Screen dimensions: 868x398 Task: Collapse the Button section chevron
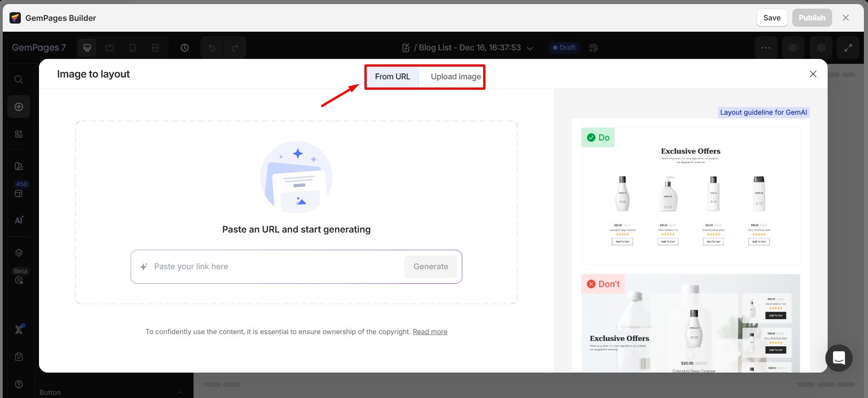180,393
